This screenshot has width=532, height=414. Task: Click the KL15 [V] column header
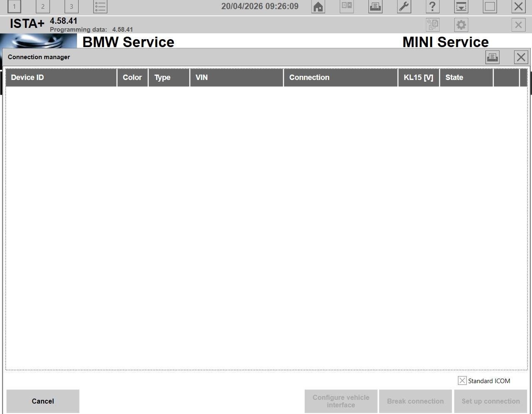(419, 78)
